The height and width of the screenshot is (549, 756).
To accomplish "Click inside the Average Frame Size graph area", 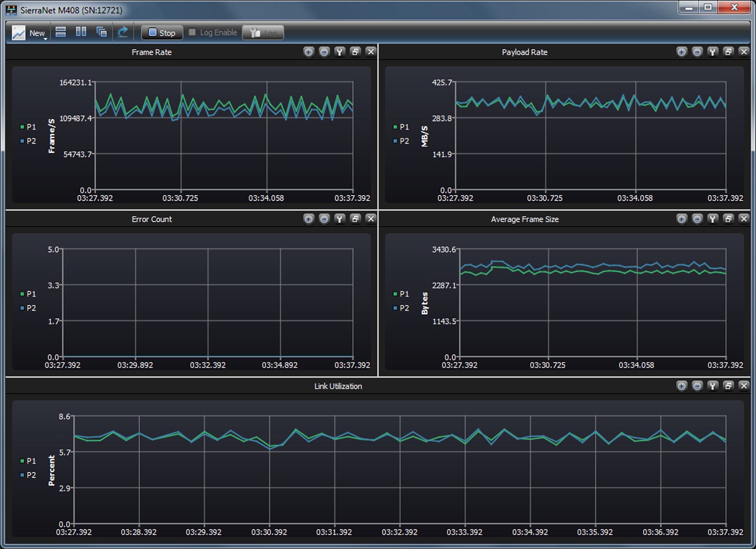I will pos(593,303).
